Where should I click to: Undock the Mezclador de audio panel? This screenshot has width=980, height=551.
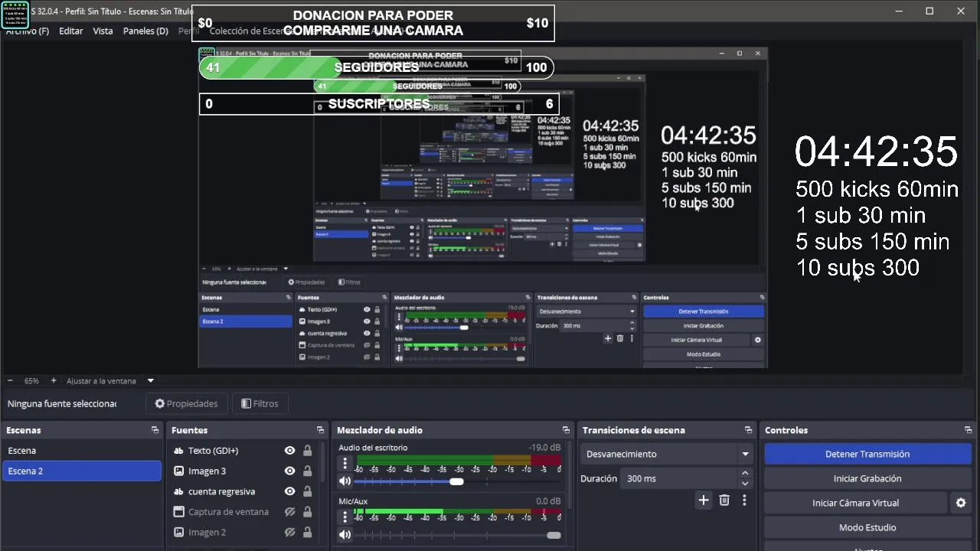click(566, 430)
